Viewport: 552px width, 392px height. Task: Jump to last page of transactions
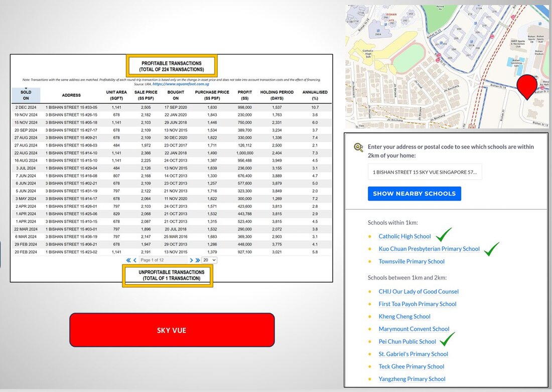(198, 260)
